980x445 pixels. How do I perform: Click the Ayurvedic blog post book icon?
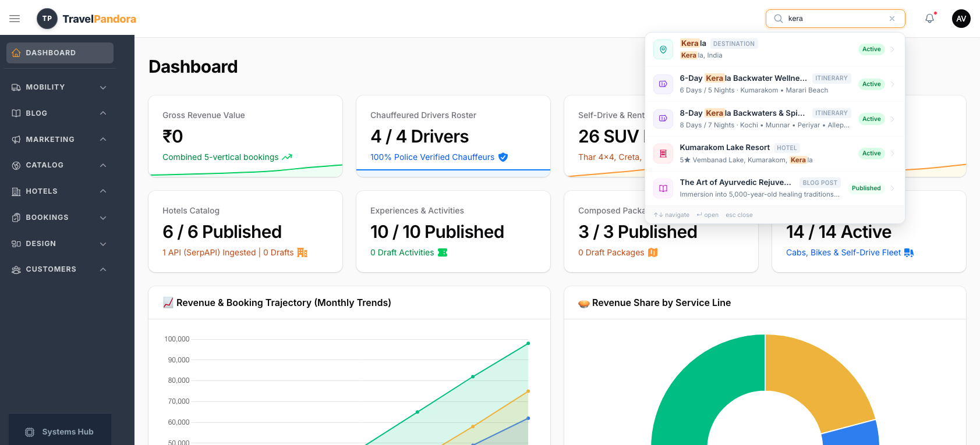663,188
